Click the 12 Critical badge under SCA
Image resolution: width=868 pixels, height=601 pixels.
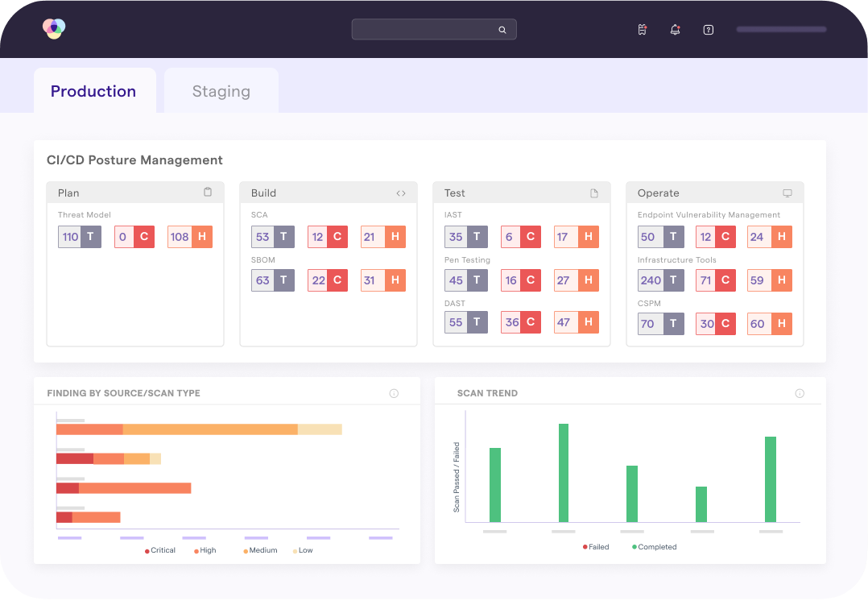click(327, 236)
